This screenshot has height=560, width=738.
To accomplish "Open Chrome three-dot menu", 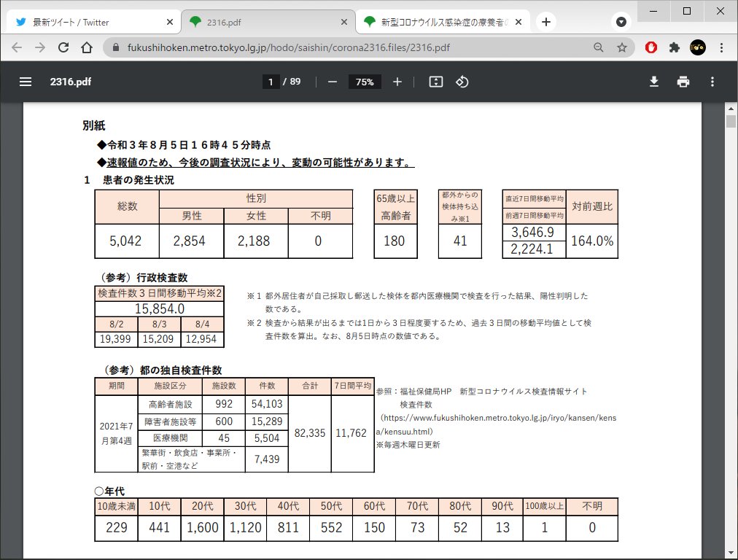I will click(x=721, y=47).
